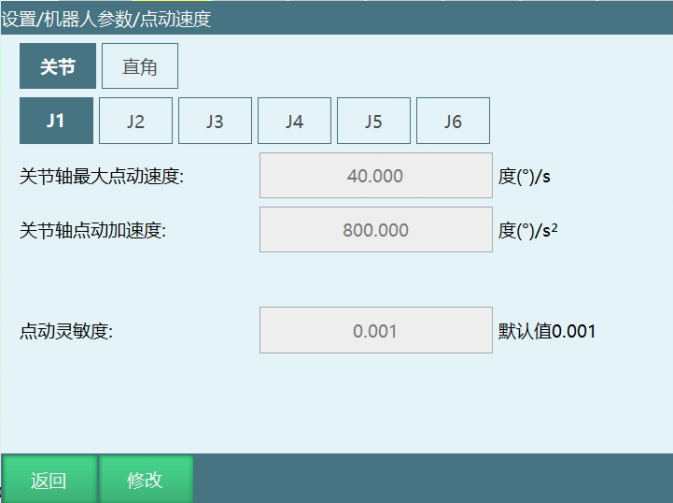Screen dimensions: 673x503
Task: Click the 关节轴点动加速度 label
Action: coord(93,230)
